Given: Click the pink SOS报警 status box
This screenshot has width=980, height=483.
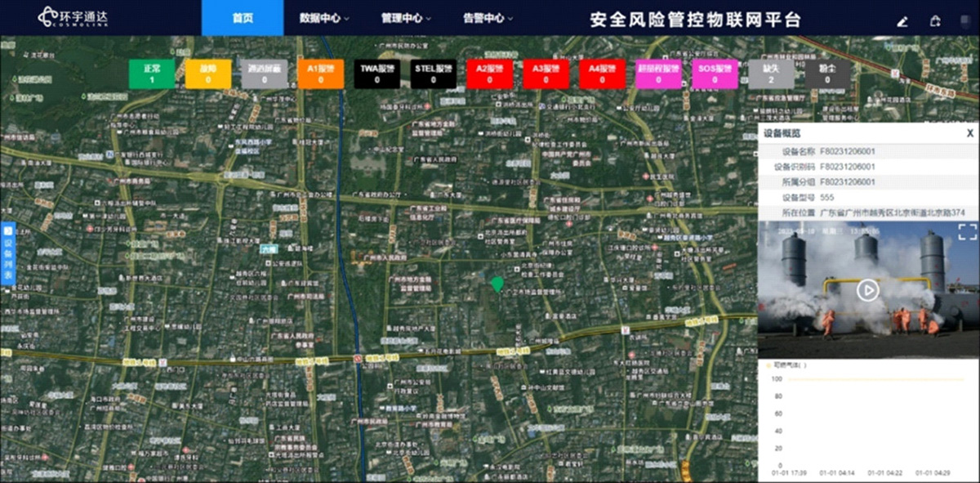Looking at the screenshot, I should (x=715, y=74).
